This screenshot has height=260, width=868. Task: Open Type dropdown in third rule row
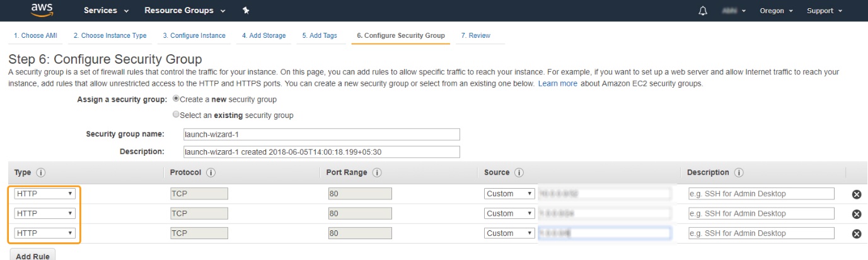click(x=45, y=233)
